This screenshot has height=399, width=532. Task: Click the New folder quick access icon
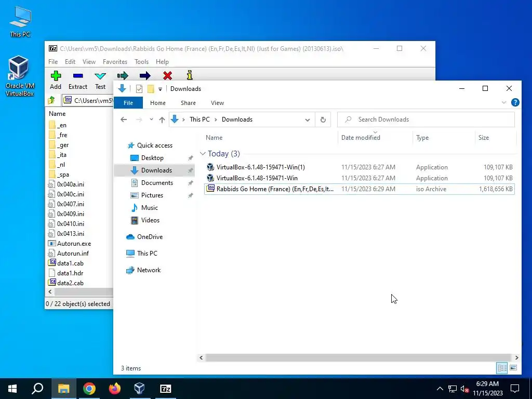[x=151, y=89]
